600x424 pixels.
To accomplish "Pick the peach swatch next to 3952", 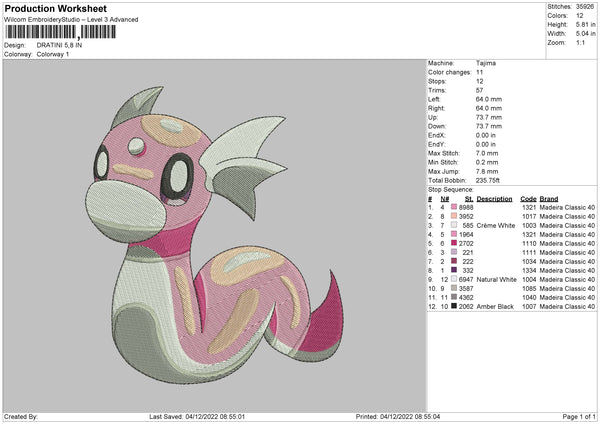I will [x=454, y=216].
